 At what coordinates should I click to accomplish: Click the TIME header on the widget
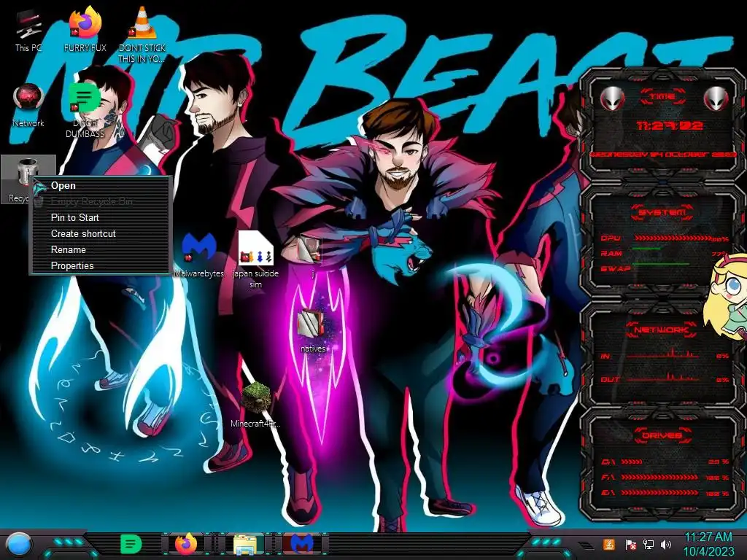(x=662, y=97)
